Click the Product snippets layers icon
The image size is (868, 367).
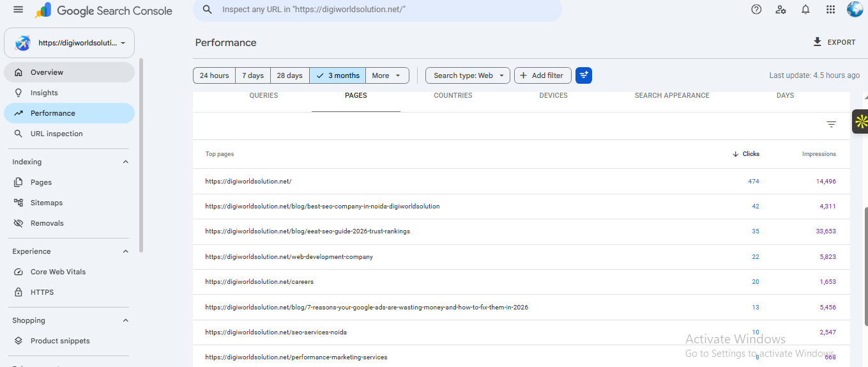(19, 341)
